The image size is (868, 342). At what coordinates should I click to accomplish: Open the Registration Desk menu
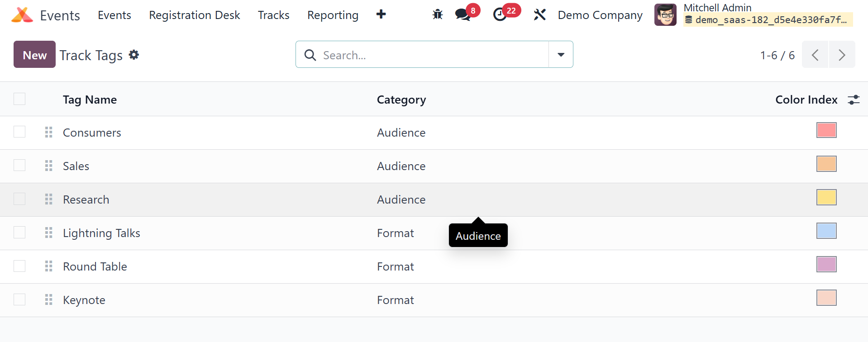tap(194, 15)
